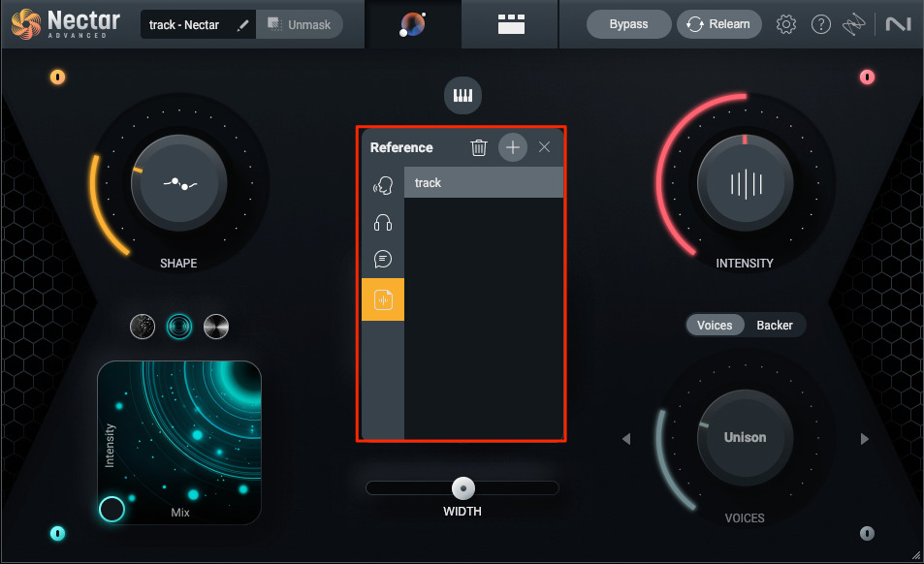Select the singing head vocal icon
Screen dimensions: 924x564
click(383, 185)
